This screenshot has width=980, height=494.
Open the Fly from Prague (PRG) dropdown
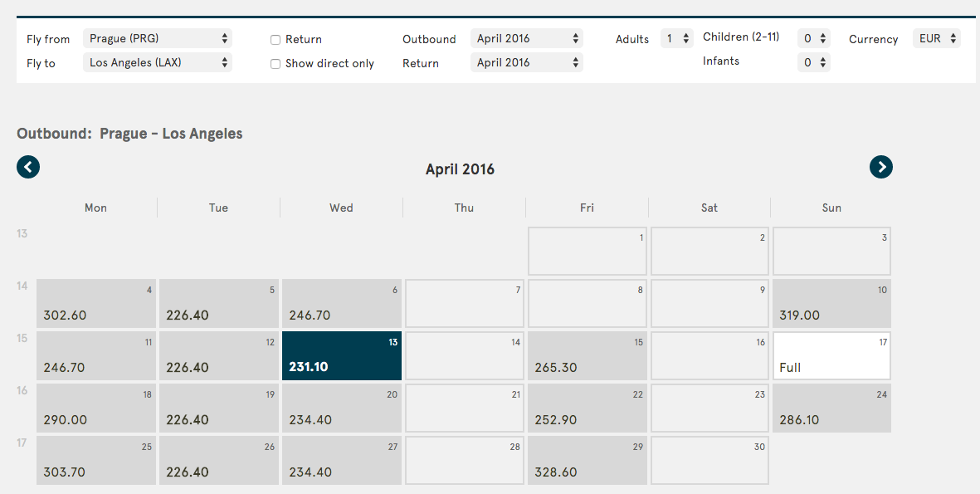click(x=158, y=38)
